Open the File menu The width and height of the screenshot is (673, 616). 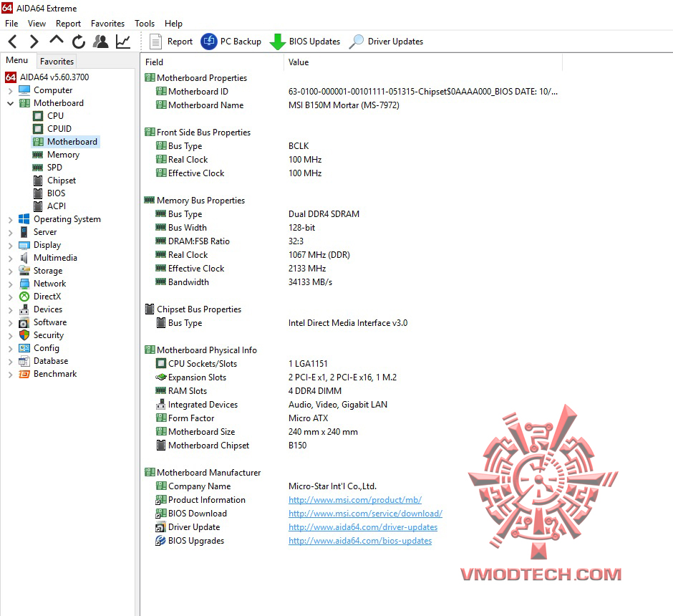click(x=11, y=24)
